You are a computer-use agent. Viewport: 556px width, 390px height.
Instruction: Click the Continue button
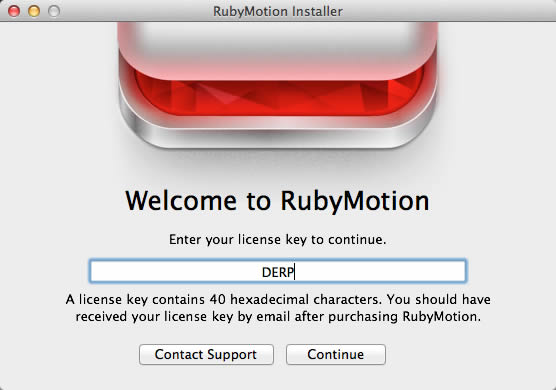335,354
